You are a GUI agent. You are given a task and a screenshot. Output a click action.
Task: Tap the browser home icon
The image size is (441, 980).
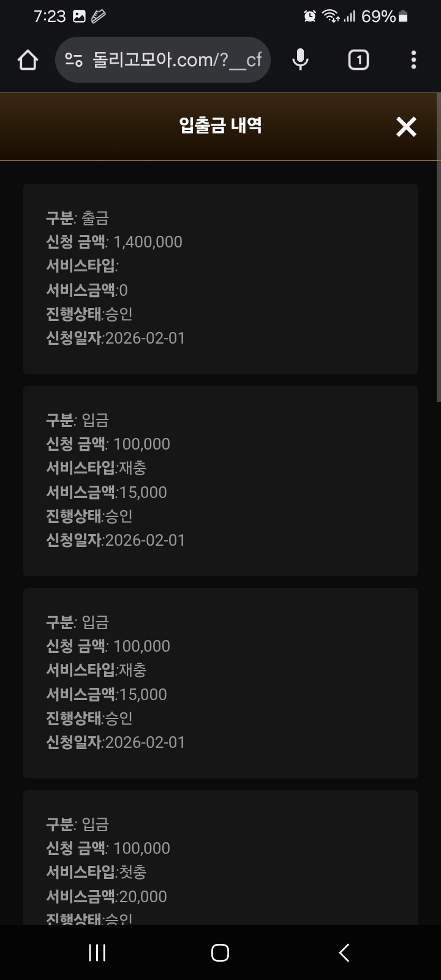(28, 60)
